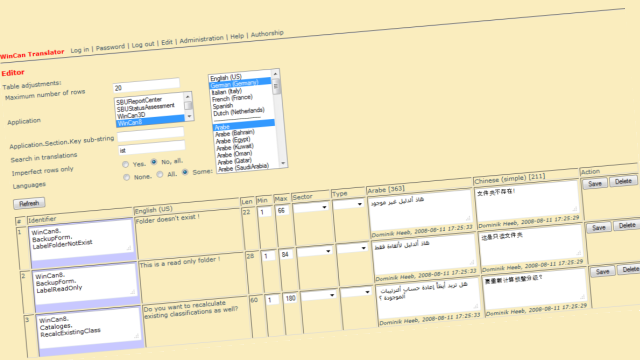
Task: Select Arabe (Oman) in language list
Action: 234,154
